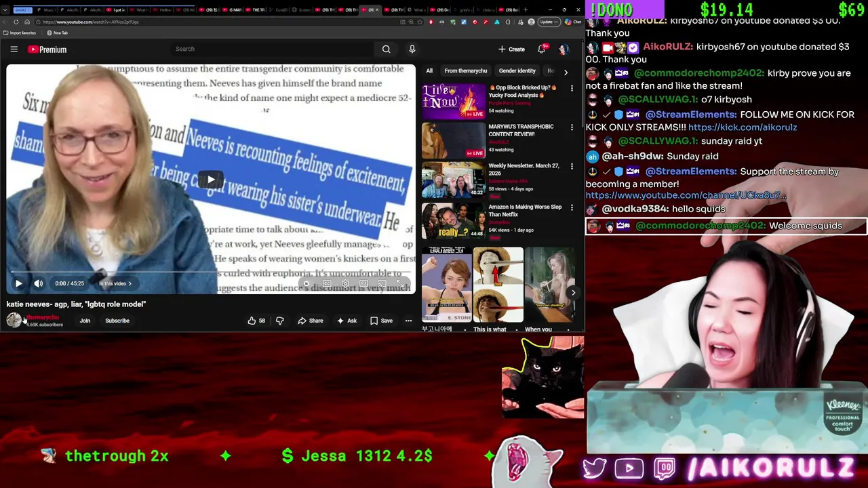Subscribe to the themarychu channel
This screenshot has width=868, height=488.
pyautogui.click(x=117, y=321)
